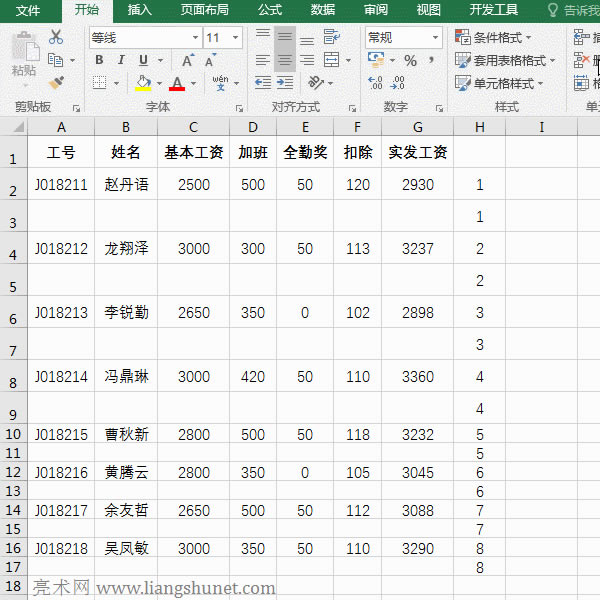
Task: Open the 公式 ribbon tab
Action: [269, 10]
